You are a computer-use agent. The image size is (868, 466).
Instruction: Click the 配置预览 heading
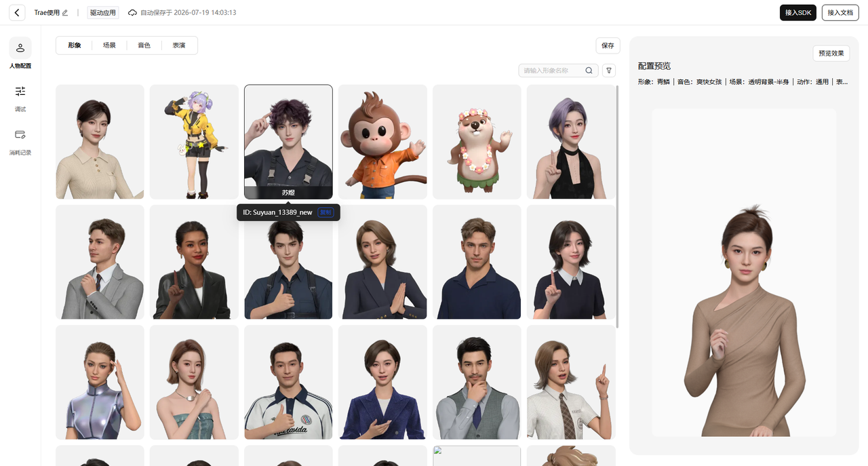[x=654, y=66]
